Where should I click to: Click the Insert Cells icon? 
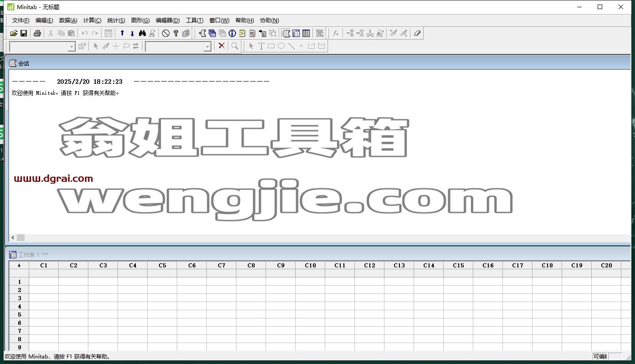[x=350, y=33]
